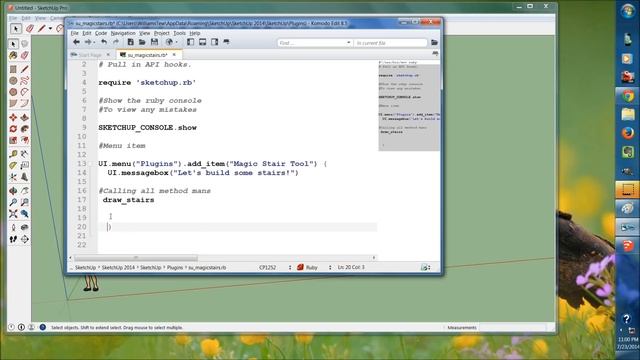Click the Windows Start orb

628,11
